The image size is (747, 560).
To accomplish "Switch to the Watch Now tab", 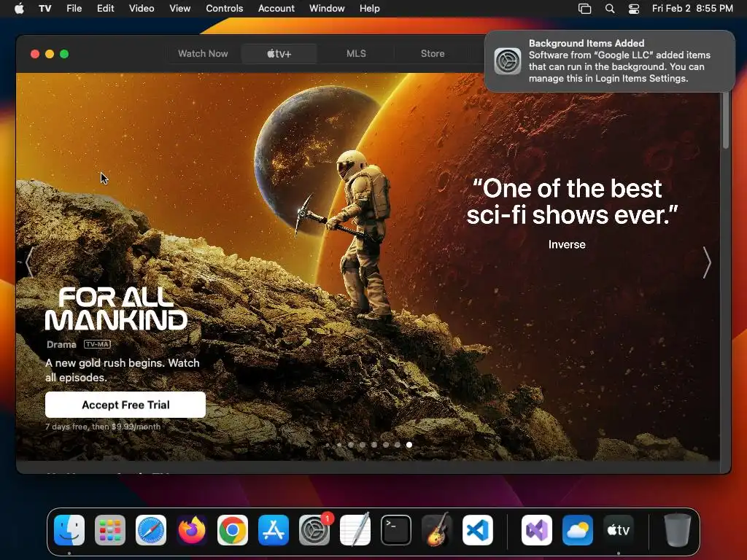I will (x=203, y=53).
